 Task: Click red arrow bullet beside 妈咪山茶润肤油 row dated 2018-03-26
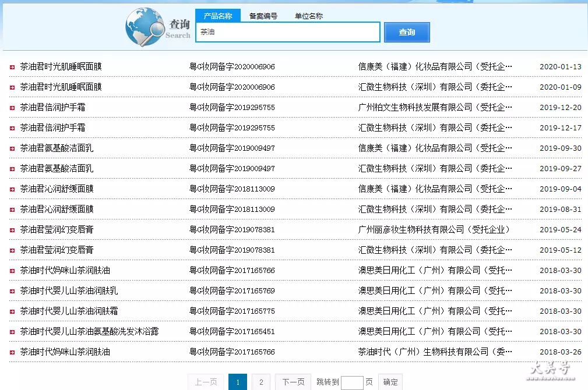(12, 352)
